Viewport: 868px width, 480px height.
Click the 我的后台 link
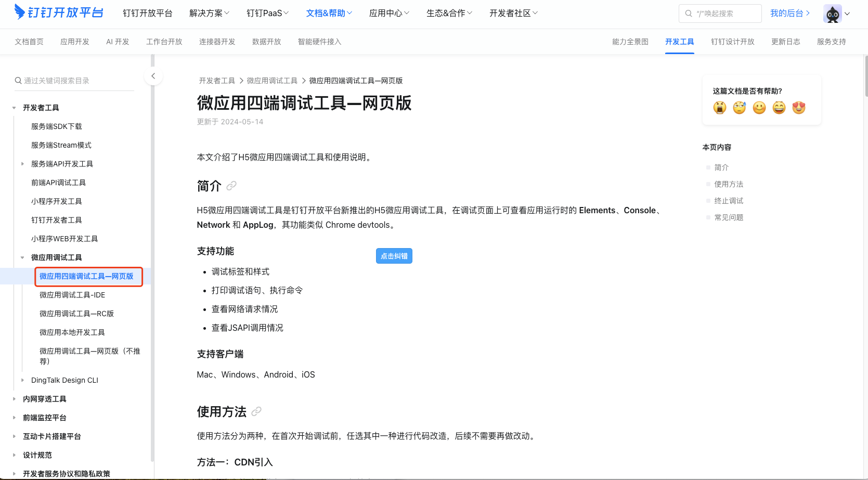[x=790, y=13]
